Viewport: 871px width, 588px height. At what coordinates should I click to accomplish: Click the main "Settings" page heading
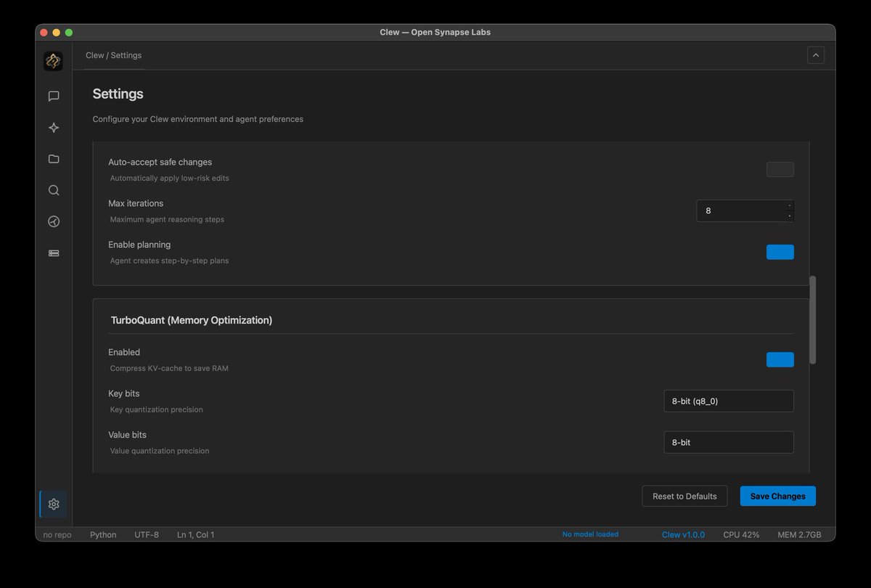[x=118, y=94]
